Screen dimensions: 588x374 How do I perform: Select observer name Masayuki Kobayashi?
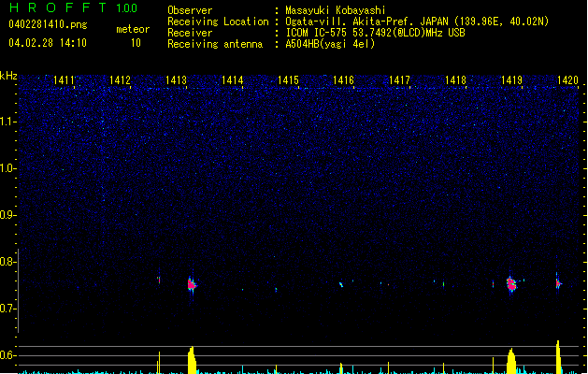click(336, 10)
